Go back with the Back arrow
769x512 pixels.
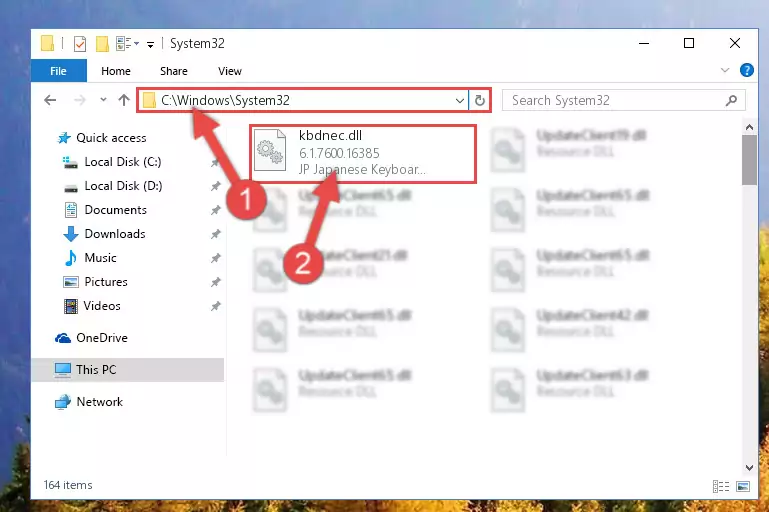[x=50, y=101]
